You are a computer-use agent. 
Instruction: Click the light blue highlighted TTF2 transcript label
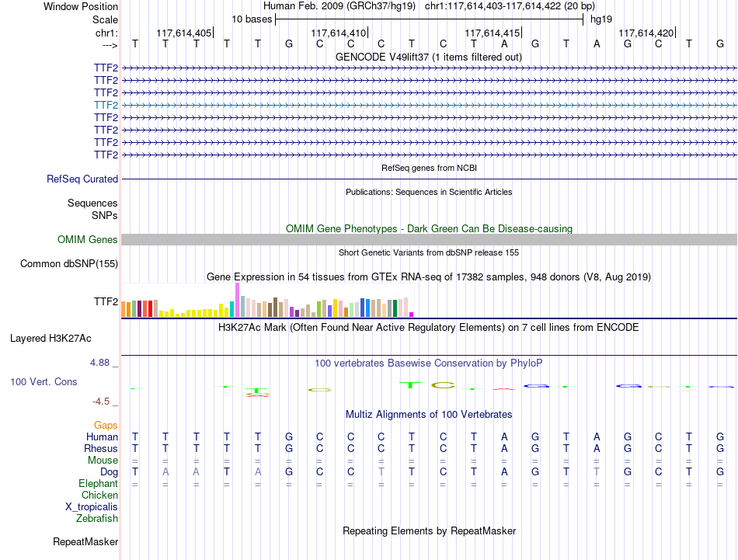pos(106,105)
